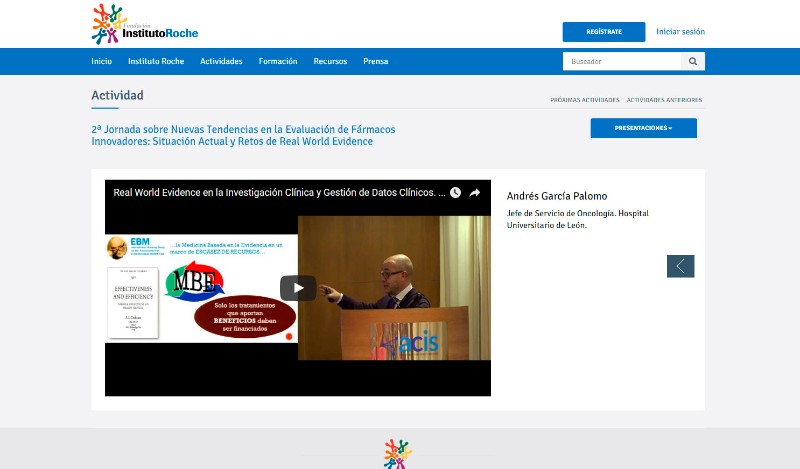
Task: Select the ACTIVIDADES ANTERIORES tab
Action: pos(664,100)
